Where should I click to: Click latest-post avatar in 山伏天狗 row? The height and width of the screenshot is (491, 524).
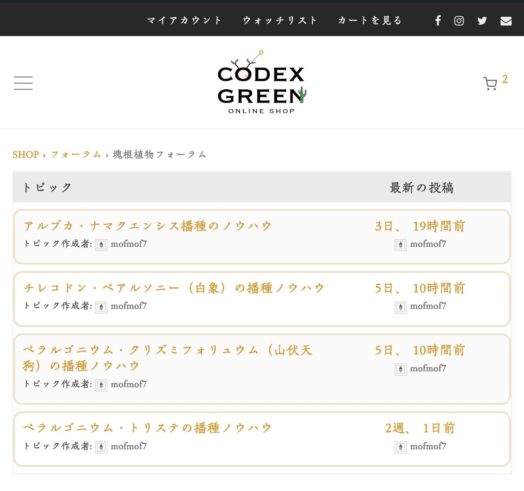400,369
